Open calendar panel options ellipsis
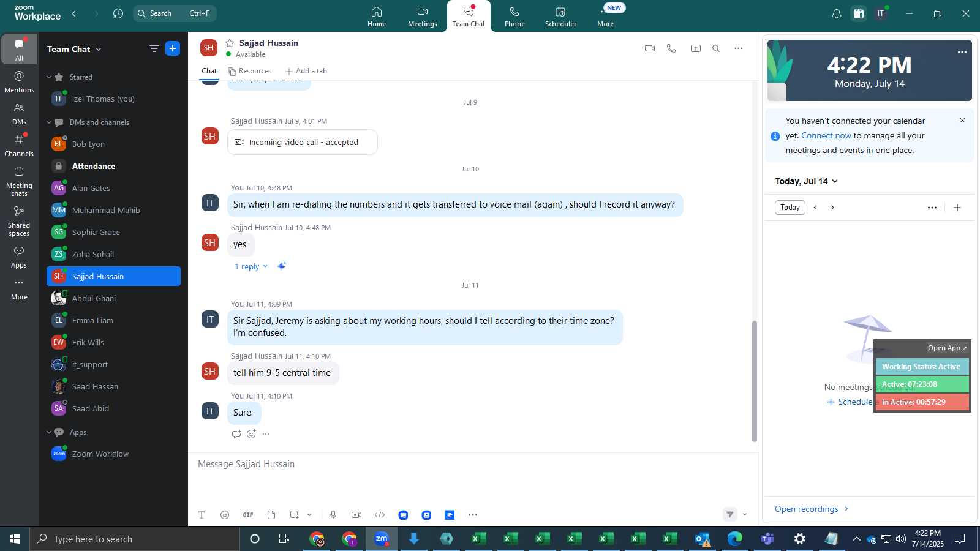Screen dimensions: 980x551 point(932,208)
